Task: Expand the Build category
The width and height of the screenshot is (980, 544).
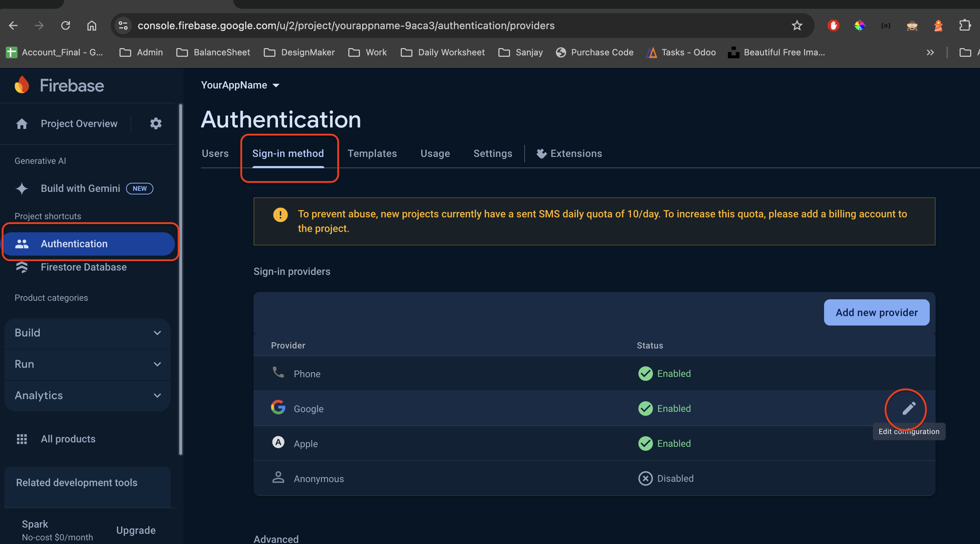Action: [87, 333]
